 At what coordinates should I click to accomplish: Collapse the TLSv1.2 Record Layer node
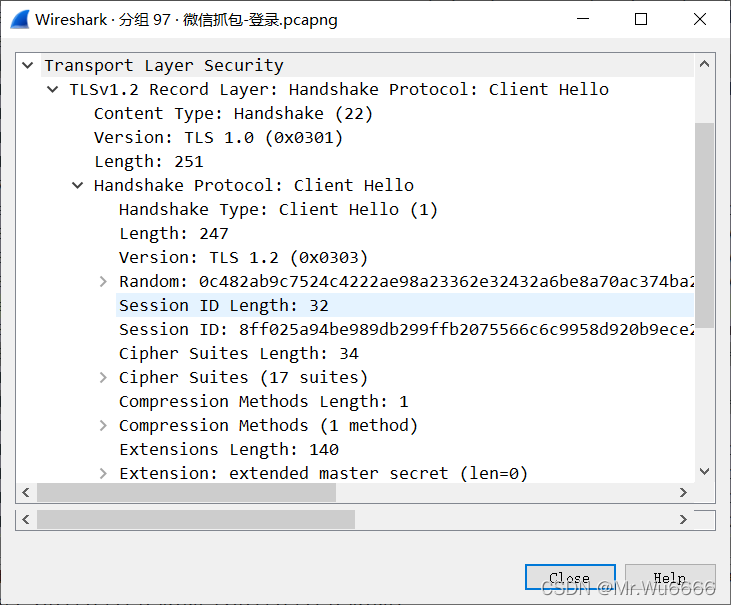(53, 90)
